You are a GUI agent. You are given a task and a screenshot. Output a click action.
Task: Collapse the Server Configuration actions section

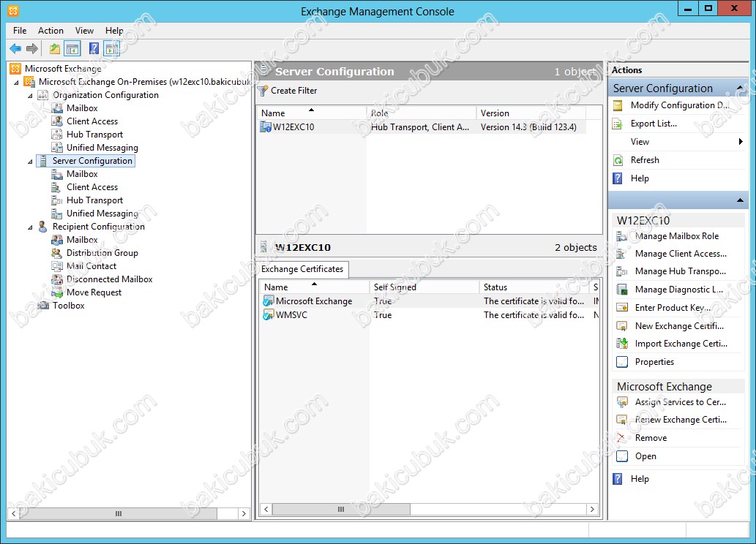[740, 87]
